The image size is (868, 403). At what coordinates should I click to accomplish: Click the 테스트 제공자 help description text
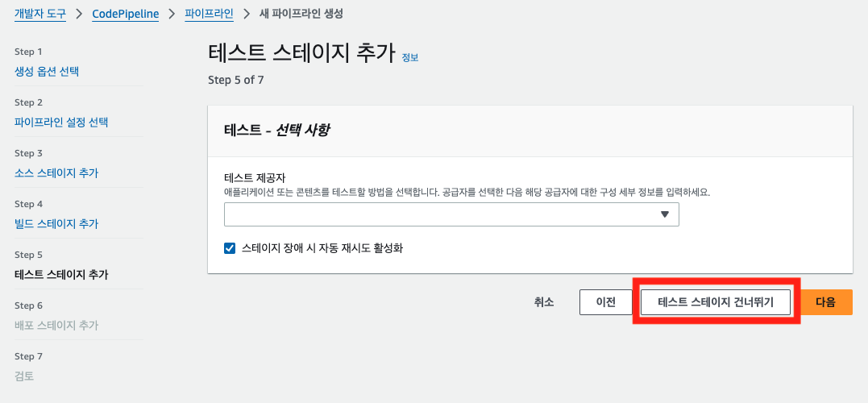click(x=467, y=193)
